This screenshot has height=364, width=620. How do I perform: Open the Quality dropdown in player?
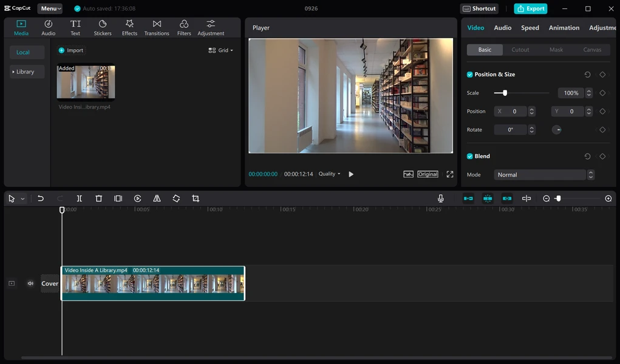[329, 174]
